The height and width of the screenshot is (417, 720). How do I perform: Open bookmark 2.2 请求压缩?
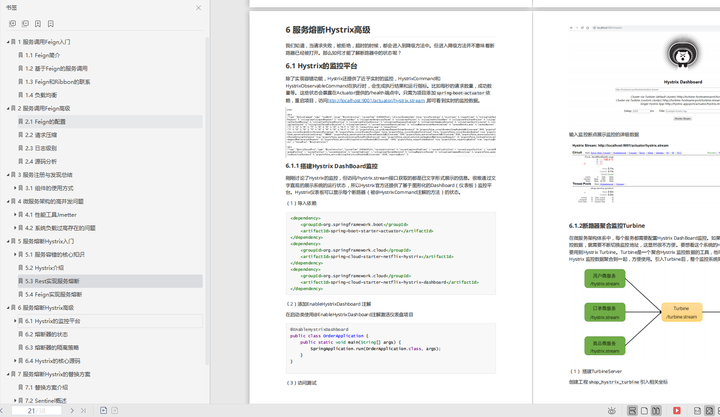click(x=41, y=135)
